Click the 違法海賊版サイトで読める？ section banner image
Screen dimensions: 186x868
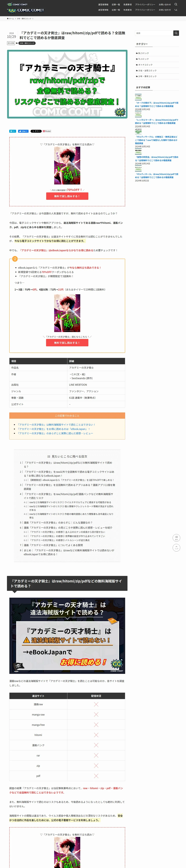click(x=67, y=636)
